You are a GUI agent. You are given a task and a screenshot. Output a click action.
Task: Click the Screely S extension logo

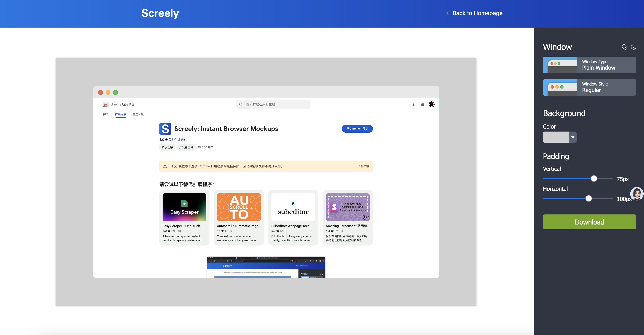coord(165,129)
